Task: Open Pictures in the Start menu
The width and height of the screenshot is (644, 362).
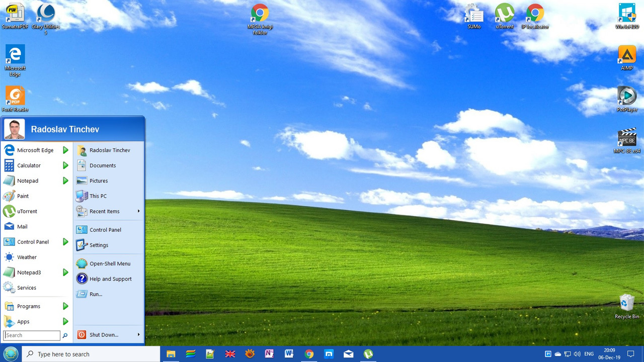Action: tap(109, 180)
